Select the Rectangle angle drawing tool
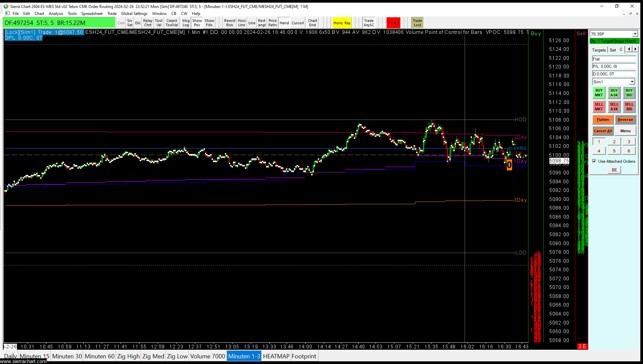643x364 pixels. click(x=262, y=23)
